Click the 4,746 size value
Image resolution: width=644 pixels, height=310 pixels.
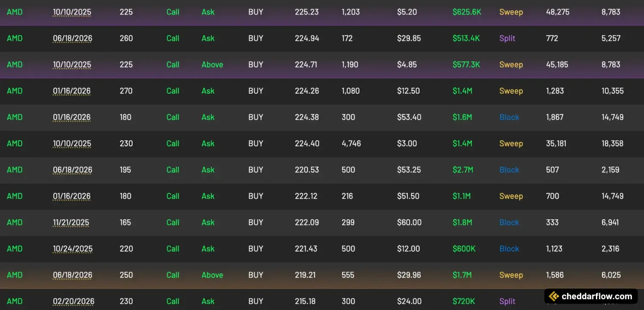pyautogui.click(x=351, y=143)
